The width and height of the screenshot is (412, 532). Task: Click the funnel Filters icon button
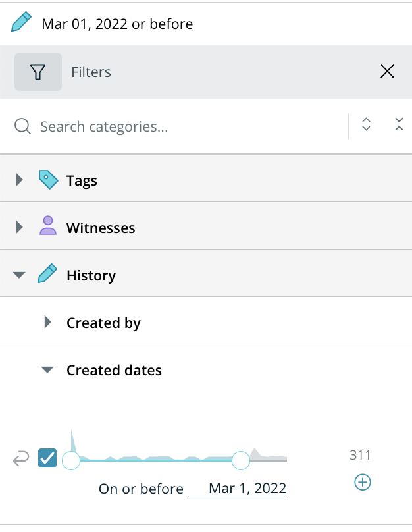(38, 72)
